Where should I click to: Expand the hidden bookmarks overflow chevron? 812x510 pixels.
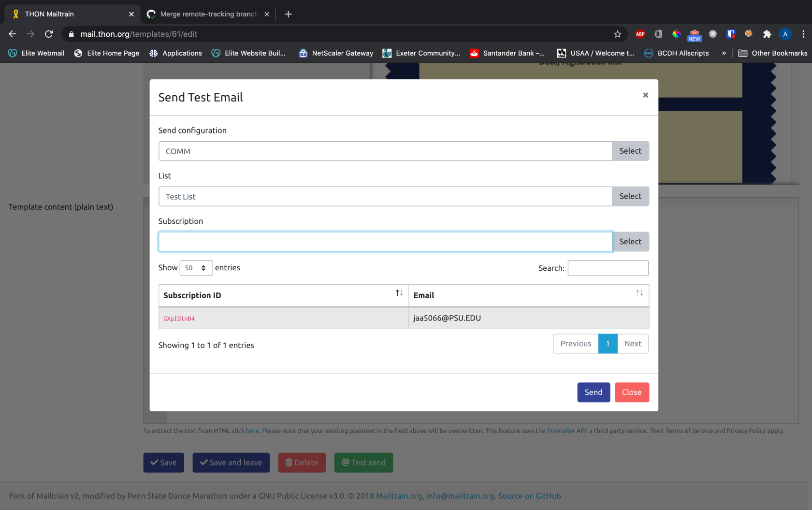[724, 53]
